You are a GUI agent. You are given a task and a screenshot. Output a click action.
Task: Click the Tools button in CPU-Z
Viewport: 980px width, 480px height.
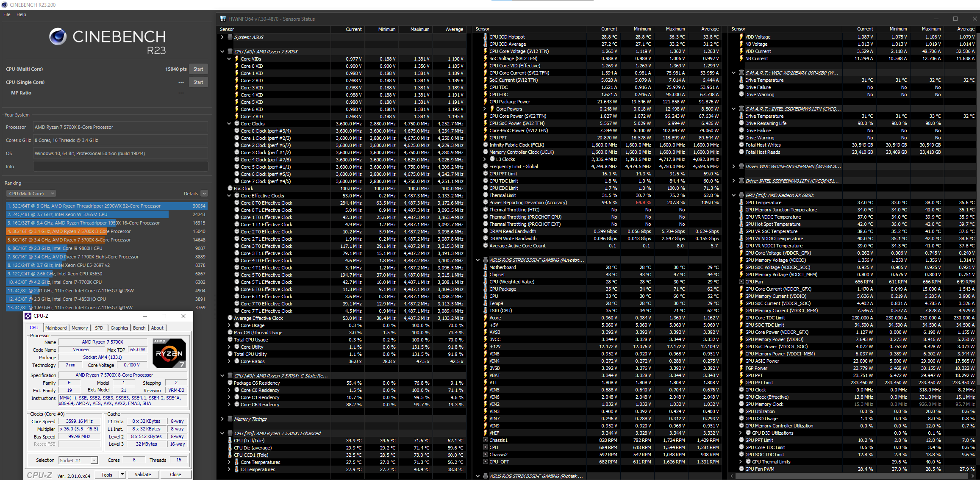pos(107,474)
